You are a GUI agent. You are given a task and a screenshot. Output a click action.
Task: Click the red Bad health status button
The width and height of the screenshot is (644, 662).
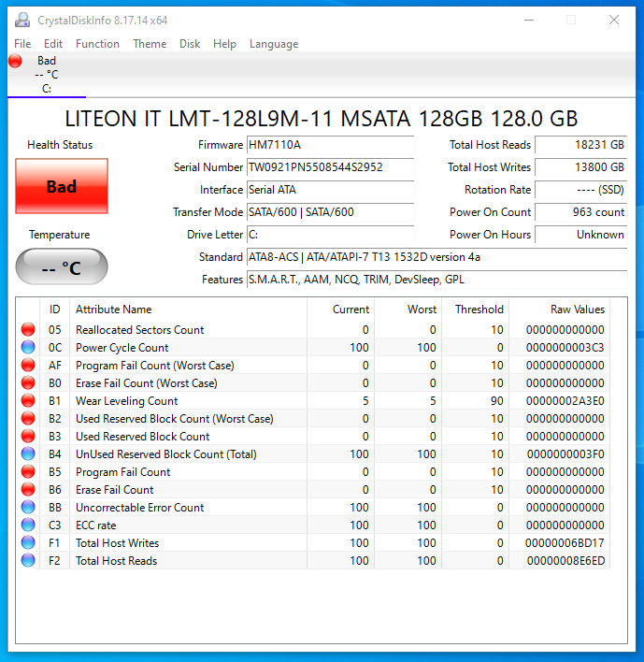pos(62,187)
